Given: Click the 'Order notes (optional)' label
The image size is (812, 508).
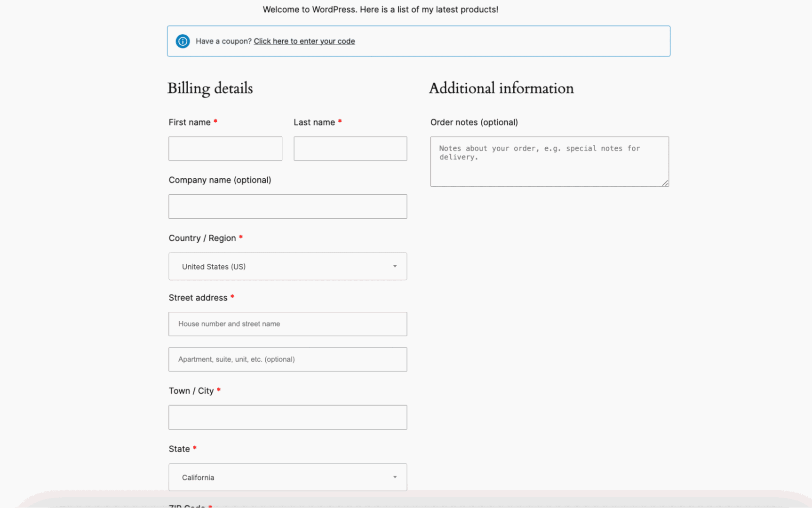Looking at the screenshot, I should pyautogui.click(x=474, y=122).
